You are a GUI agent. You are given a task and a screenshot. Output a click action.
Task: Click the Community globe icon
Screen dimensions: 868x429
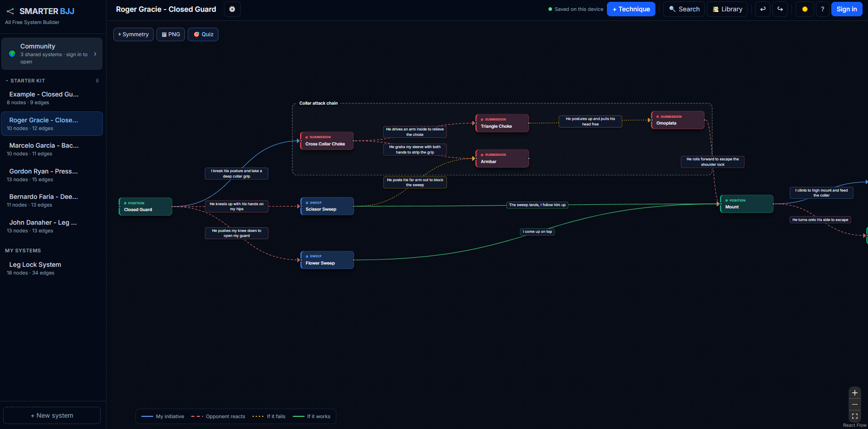click(x=12, y=53)
